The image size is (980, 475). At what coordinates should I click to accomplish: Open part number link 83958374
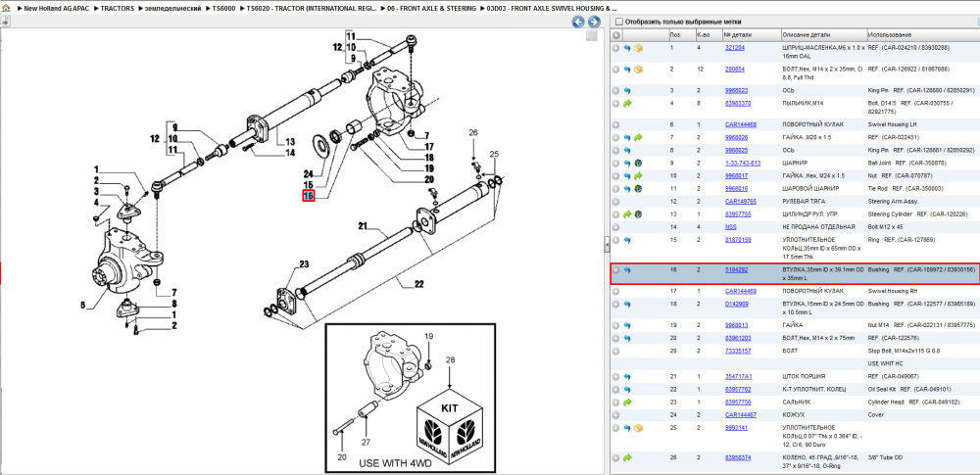coord(738,457)
